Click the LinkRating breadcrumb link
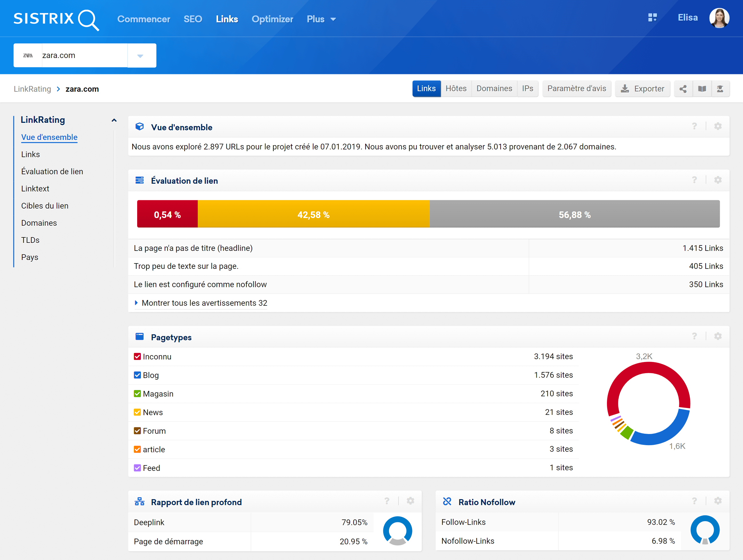The height and width of the screenshot is (560, 743). click(32, 89)
